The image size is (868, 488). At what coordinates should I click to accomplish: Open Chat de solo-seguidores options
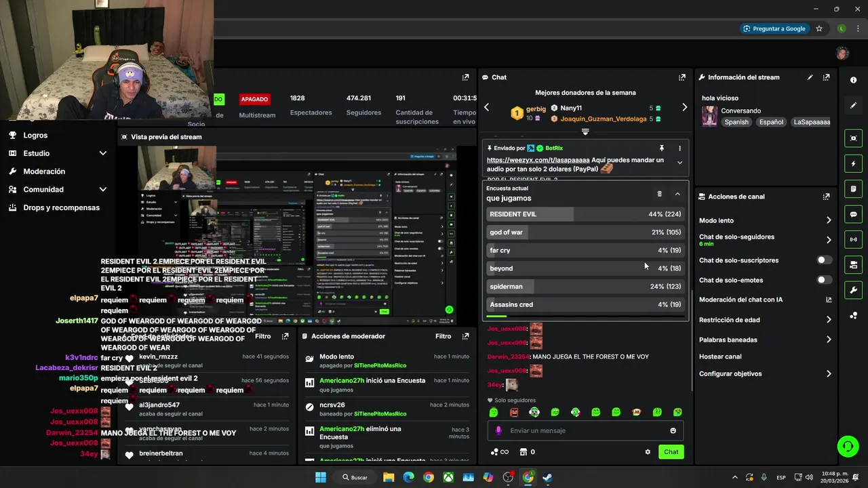coord(829,240)
